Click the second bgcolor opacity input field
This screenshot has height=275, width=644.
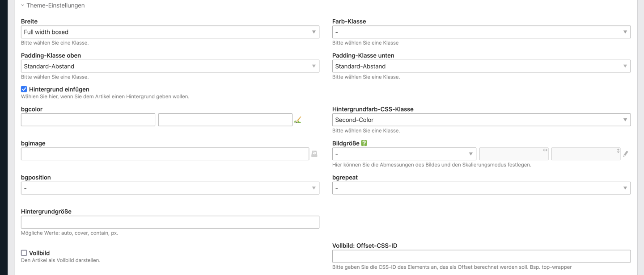pyautogui.click(x=225, y=120)
